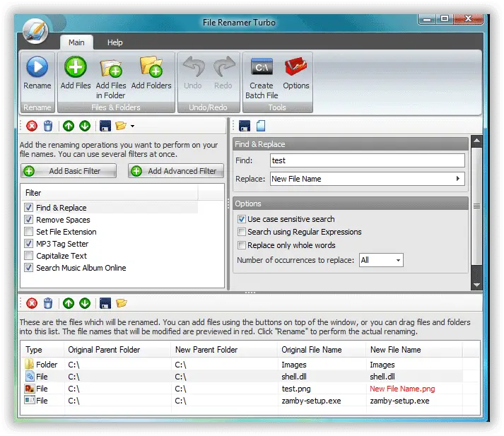Remove selected file with red X in file toolbar

(32, 303)
